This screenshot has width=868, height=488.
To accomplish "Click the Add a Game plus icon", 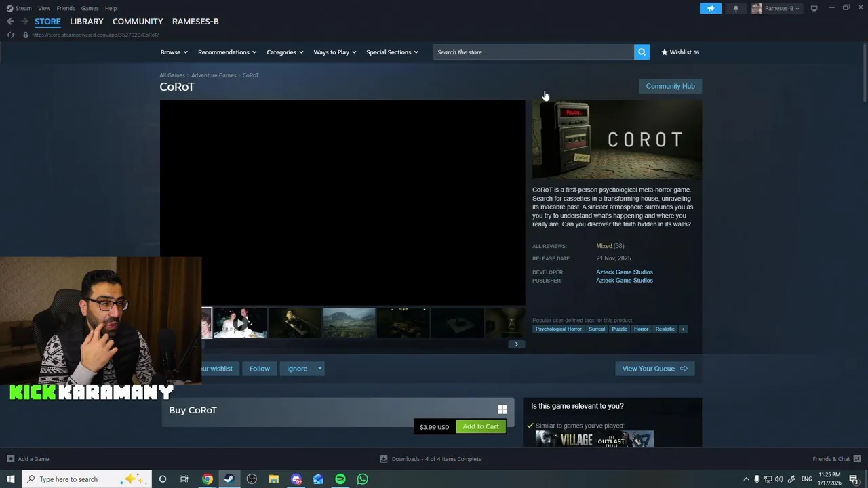I will pos(11,459).
